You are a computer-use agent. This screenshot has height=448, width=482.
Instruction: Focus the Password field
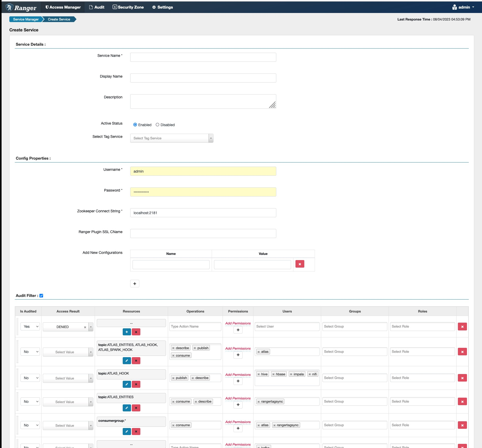[203, 192]
